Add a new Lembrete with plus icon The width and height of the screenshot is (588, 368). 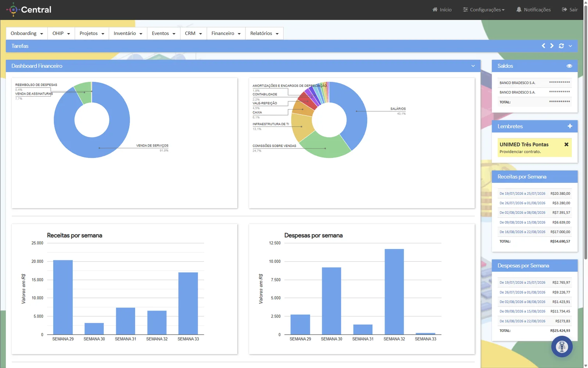click(570, 126)
